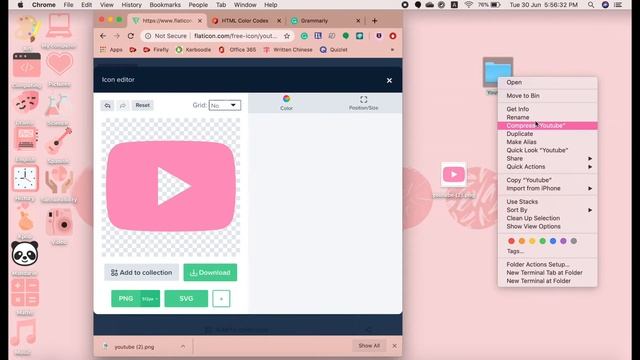Choose Rename in the context menu
Screen dimensions: 640x360
(547, 117)
